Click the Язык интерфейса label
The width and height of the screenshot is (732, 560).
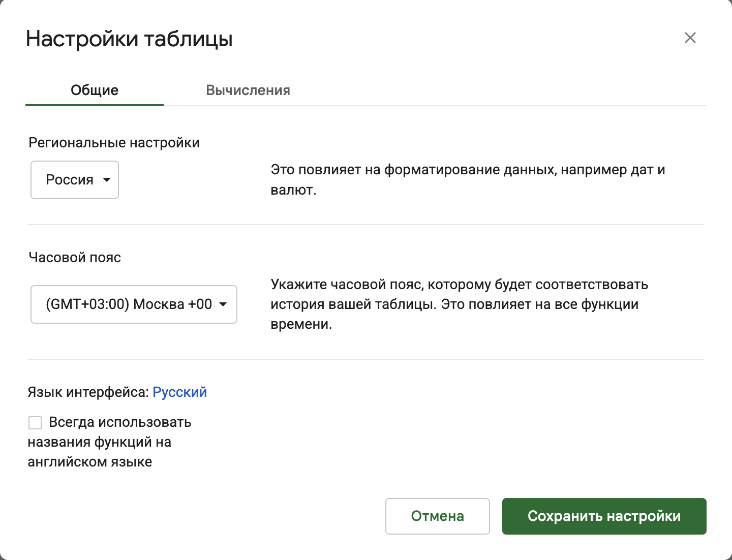coord(88,392)
